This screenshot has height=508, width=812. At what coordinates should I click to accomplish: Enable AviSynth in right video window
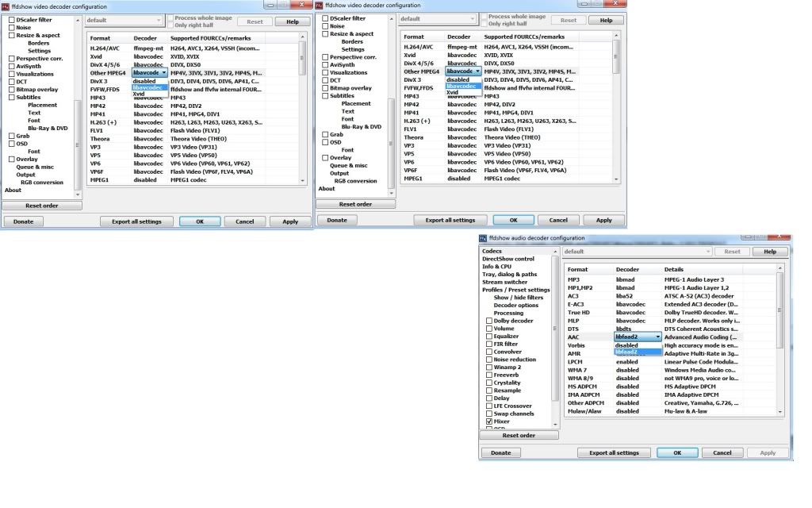[x=325, y=65]
